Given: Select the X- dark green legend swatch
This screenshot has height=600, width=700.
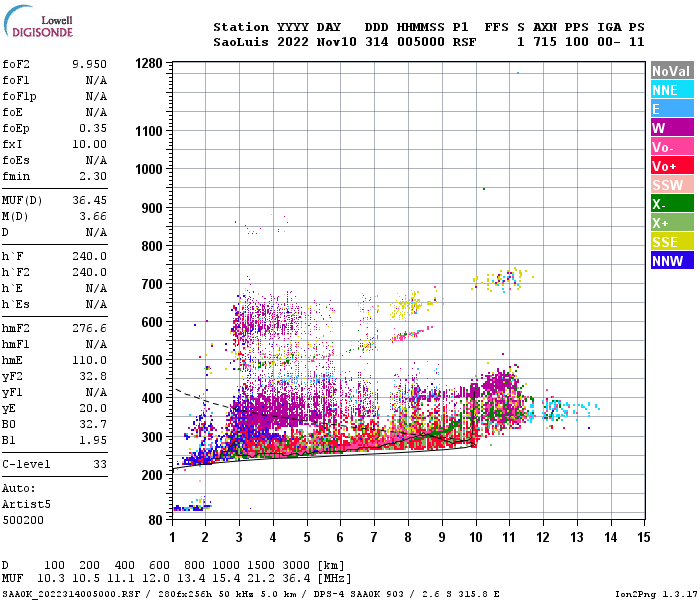Looking at the screenshot, I should pos(672,204).
